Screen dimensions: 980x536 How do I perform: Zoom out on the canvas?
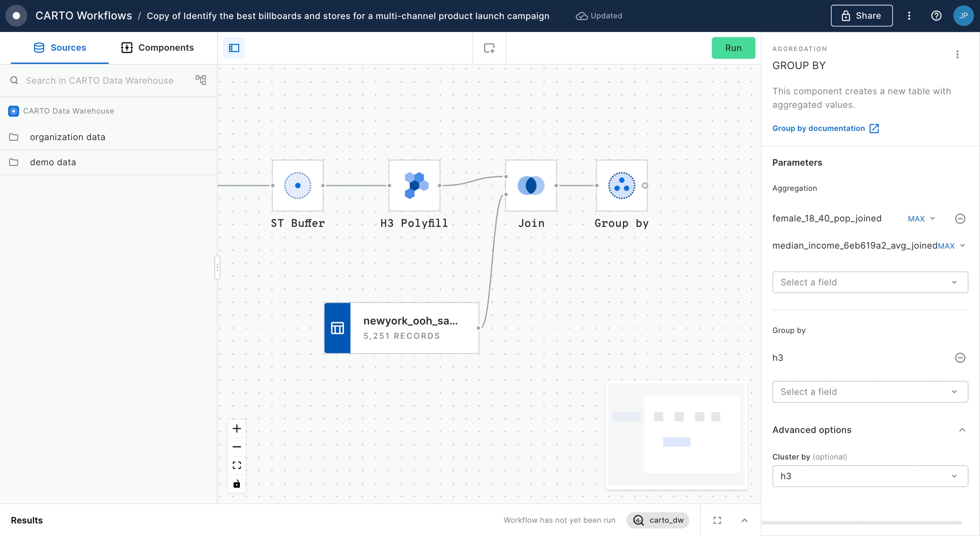pos(237,447)
